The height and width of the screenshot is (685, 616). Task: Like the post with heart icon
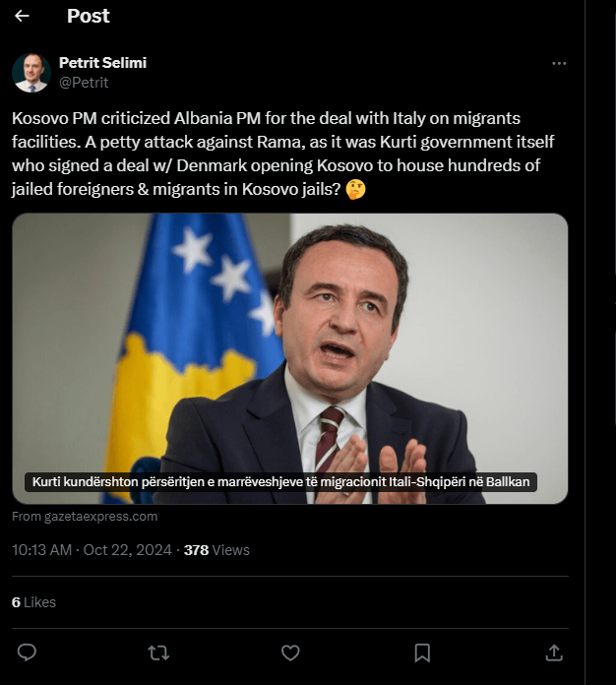pos(290,652)
